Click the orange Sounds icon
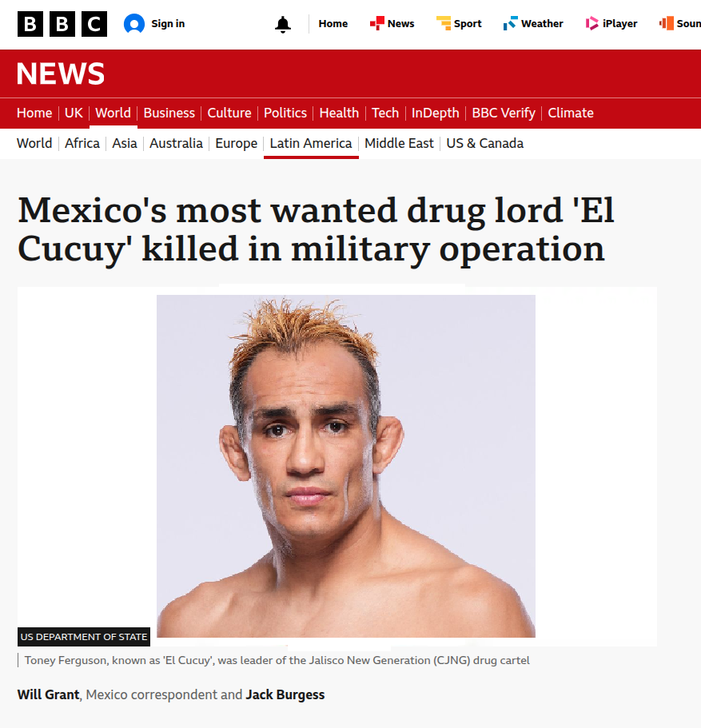 click(667, 23)
